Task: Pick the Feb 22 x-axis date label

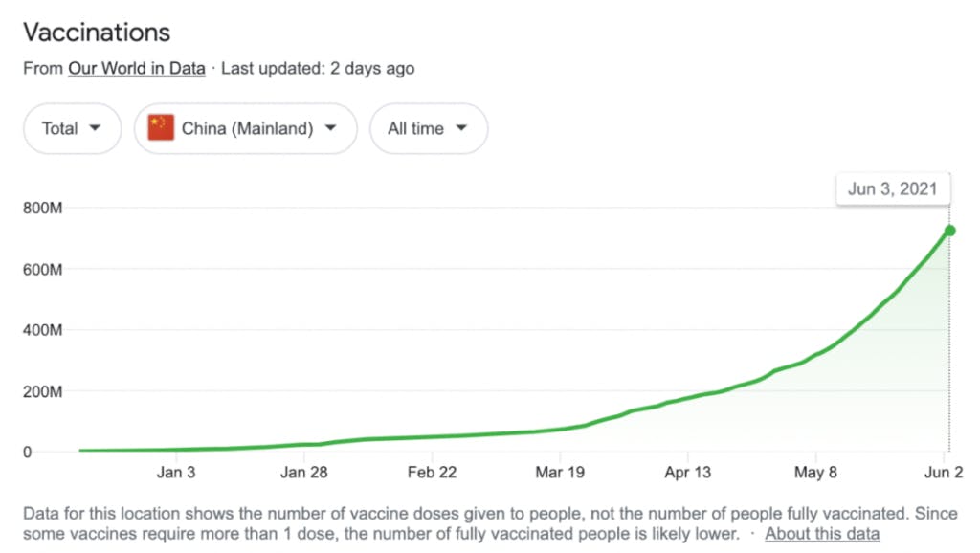Action: click(432, 472)
